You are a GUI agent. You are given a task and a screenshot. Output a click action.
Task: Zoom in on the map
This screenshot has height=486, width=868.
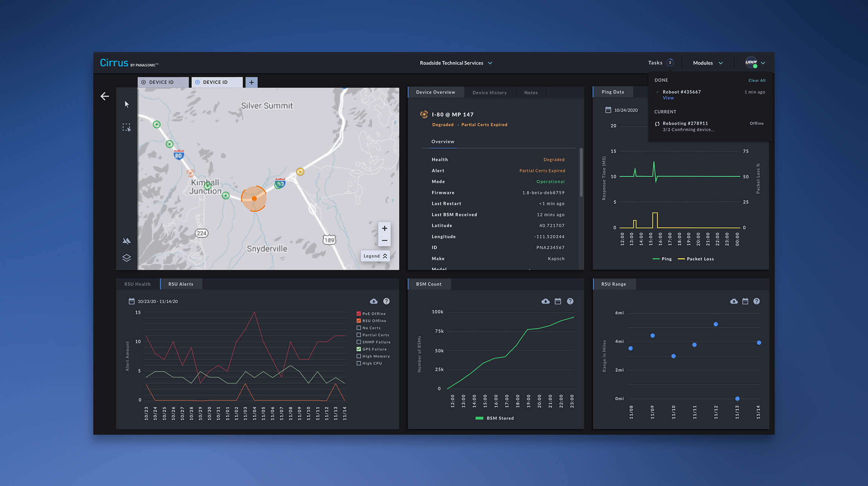pos(384,228)
